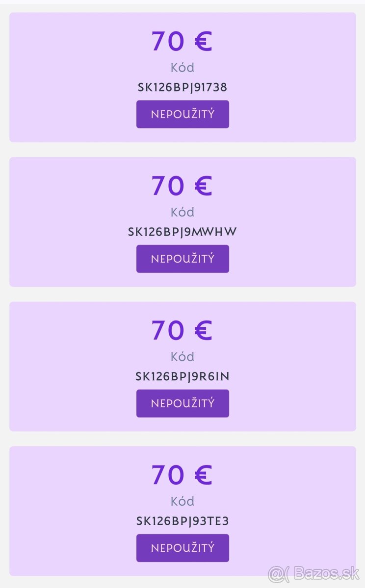This screenshot has height=588, width=365.
Task: Select the Kód label above SK126BPJ9R6IN
Action: [x=182, y=357]
